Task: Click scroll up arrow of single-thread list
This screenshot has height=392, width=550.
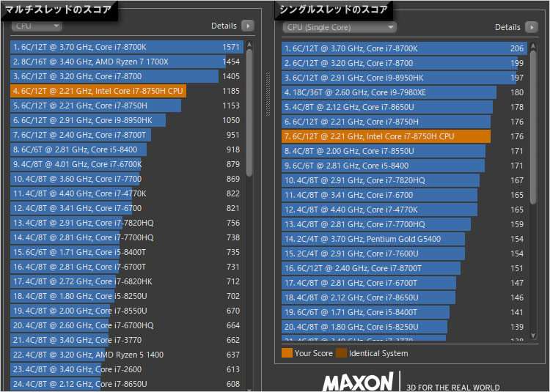Action: point(533,46)
